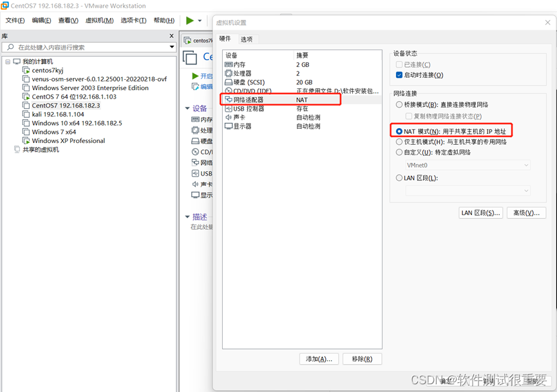Select CentOS7 192.168.182.3 in library tree
This screenshot has height=392, width=557.
tap(66, 106)
